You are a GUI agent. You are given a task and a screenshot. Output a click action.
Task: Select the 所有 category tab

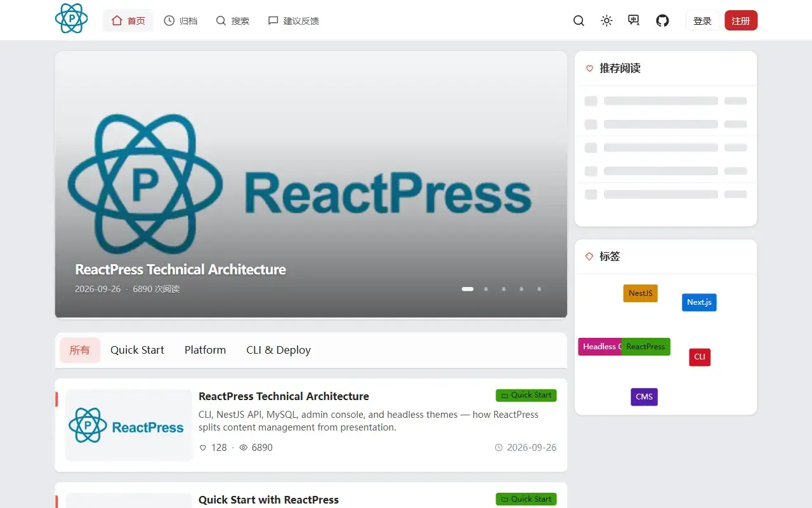tap(80, 350)
